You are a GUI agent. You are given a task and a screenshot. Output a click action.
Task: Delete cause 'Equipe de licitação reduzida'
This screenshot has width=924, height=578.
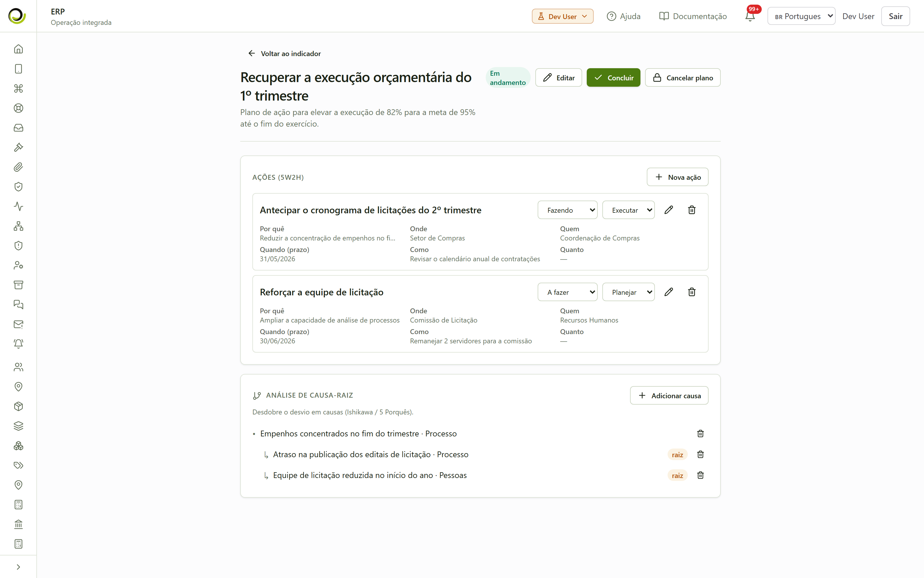point(700,475)
